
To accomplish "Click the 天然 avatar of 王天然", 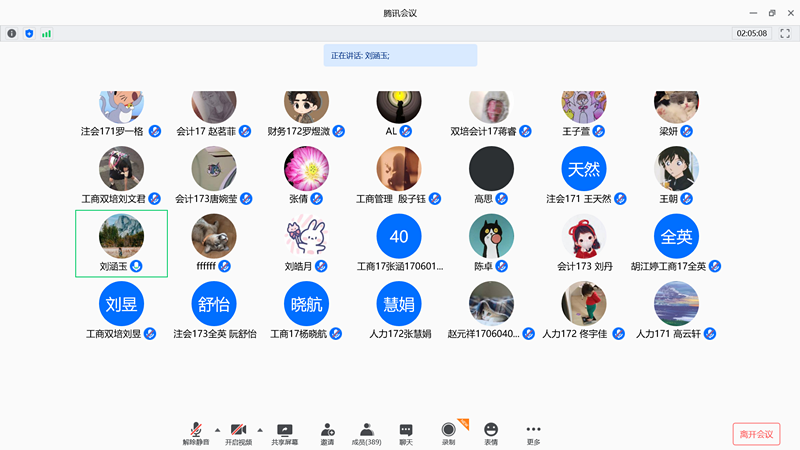I will click(x=585, y=168).
